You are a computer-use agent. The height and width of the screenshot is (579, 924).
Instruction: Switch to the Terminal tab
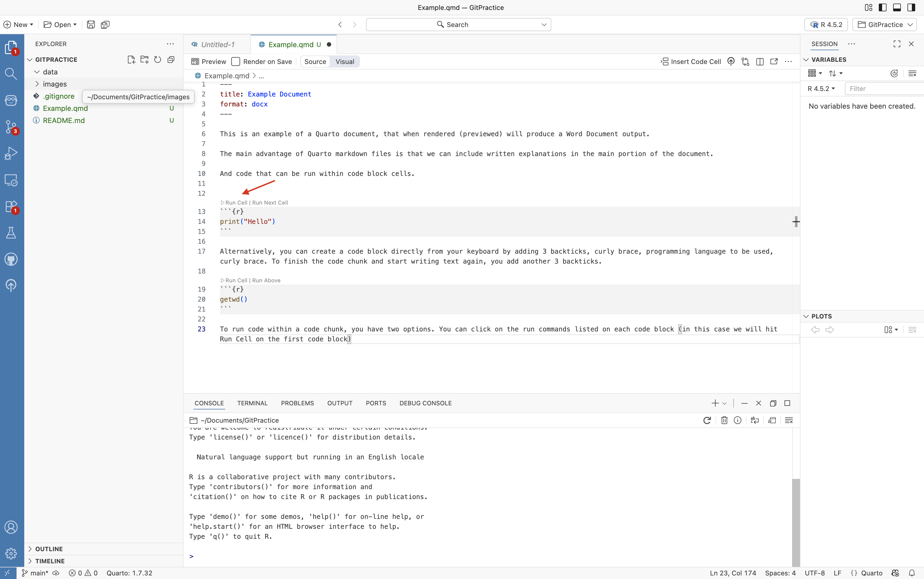[252, 403]
